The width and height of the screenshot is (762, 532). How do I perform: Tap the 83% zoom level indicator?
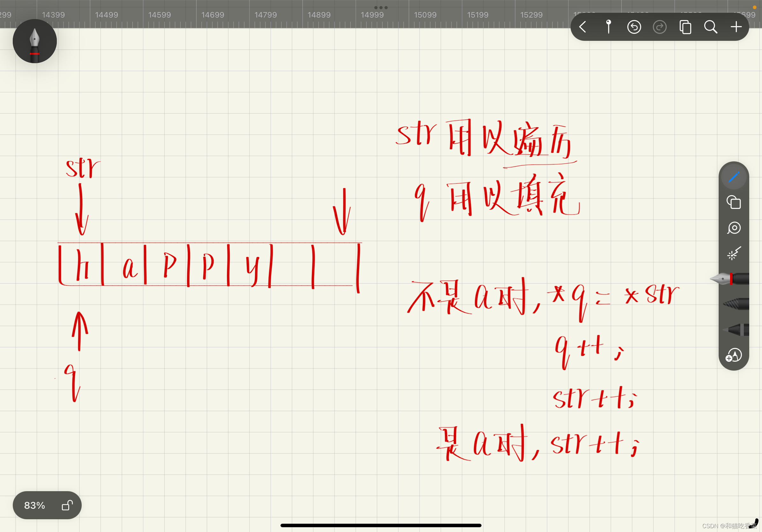pyautogui.click(x=34, y=505)
